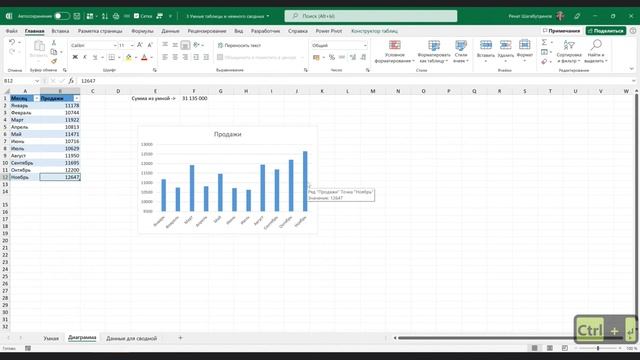Image resolution: width=640 pixels, height=360 pixels.
Task: Click the yellow fill color button
Action: (128, 58)
